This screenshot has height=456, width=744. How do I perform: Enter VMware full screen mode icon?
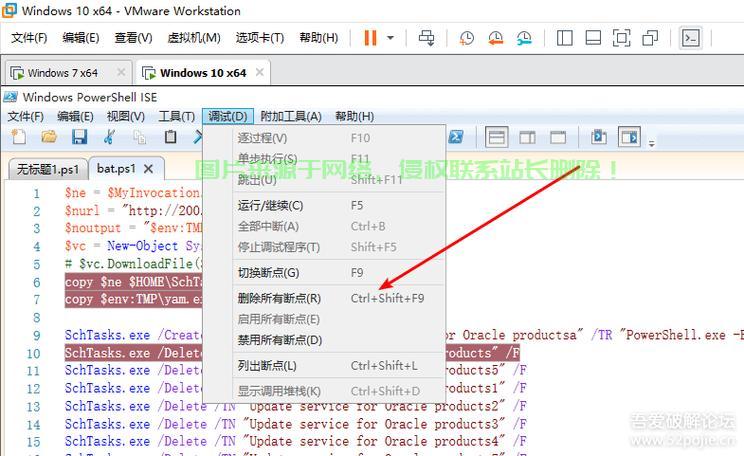[x=622, y=37]
